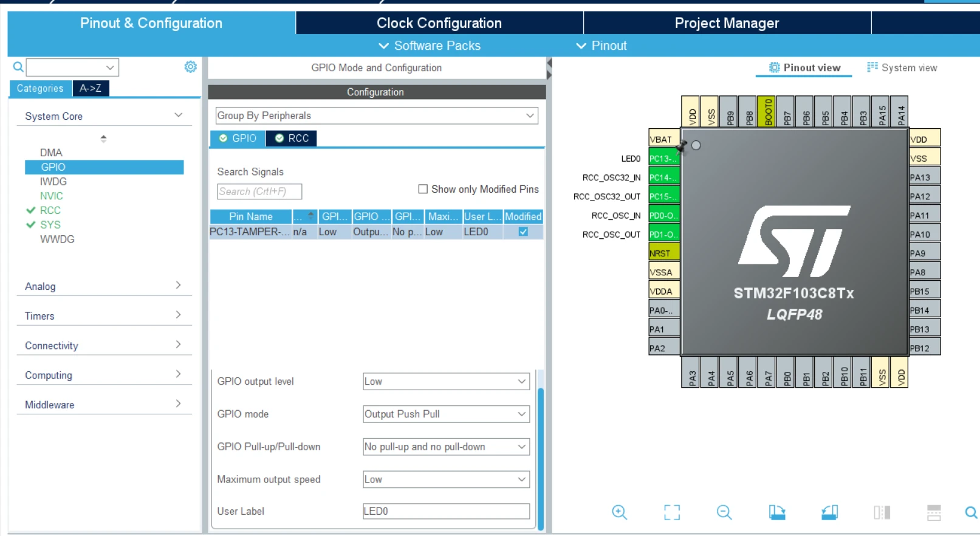Click the zoom out icon below pinout
980x536 pixels.
coord(724,512)
